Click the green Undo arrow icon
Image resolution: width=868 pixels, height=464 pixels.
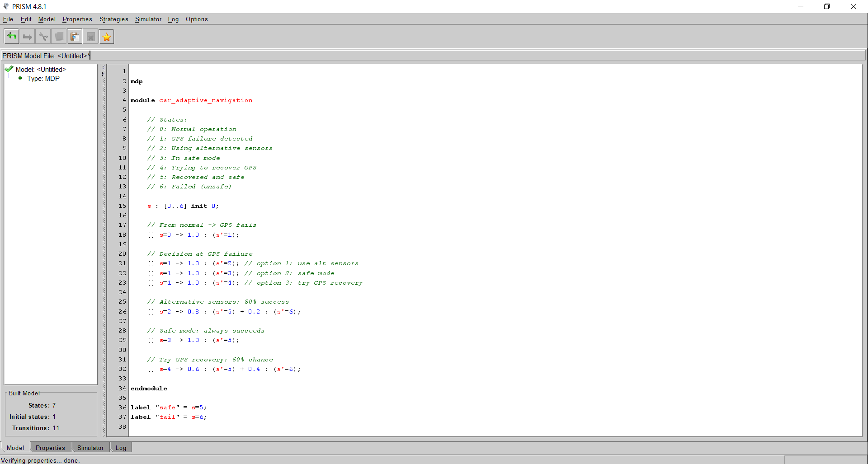click(x=12, y=37)
